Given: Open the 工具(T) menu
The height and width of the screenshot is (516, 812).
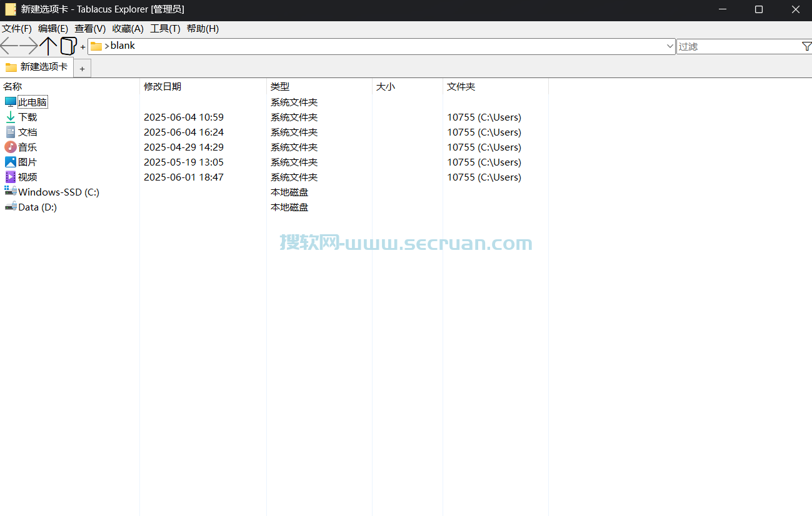Looking at the screenshot, I should (165, 29).
